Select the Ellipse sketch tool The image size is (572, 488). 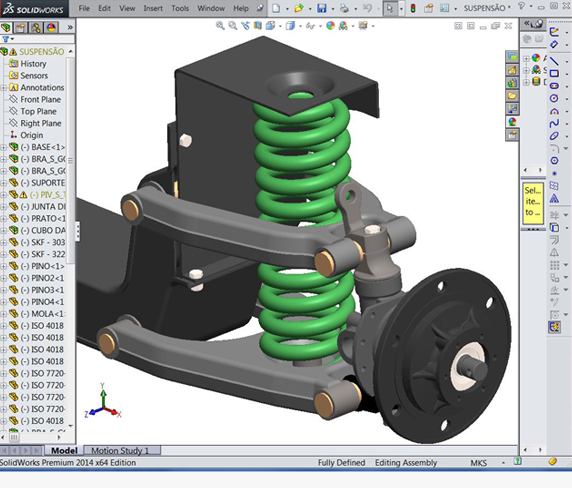pyautogui.click(x=554, y=136)
